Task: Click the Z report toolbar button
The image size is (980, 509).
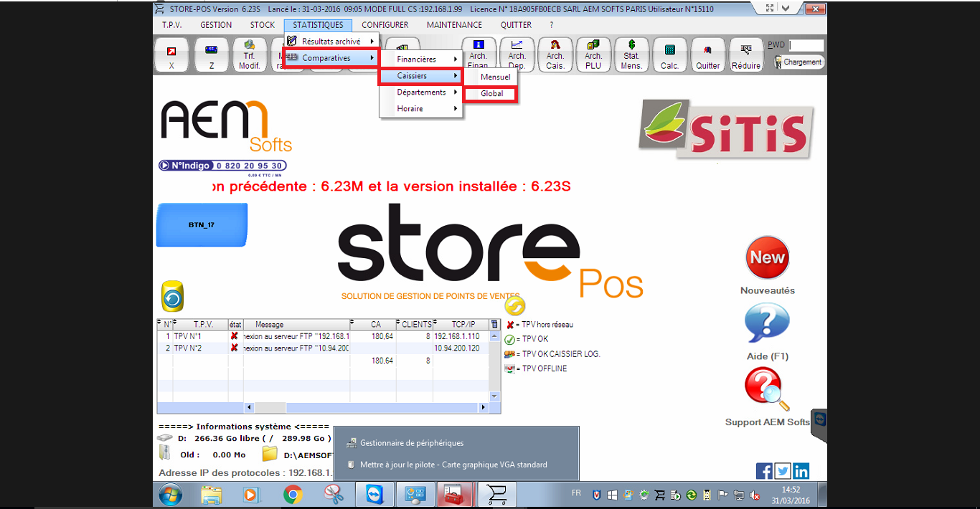Action: click(212, 55)
